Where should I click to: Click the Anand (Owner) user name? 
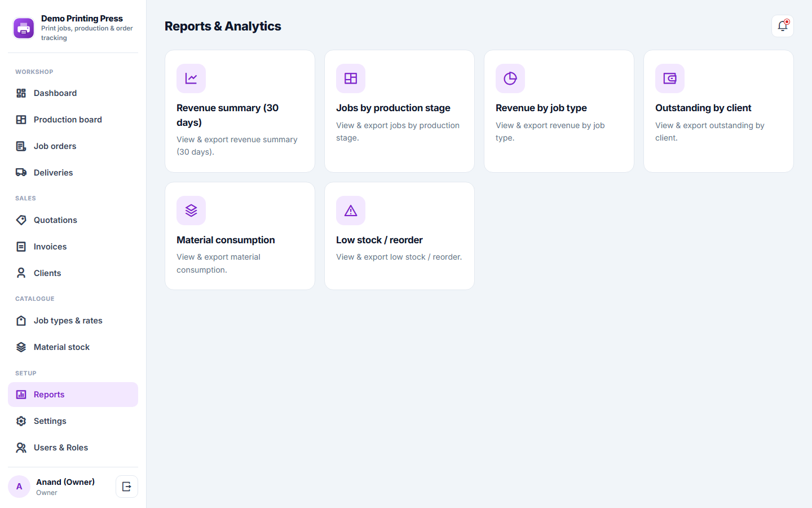tap(65, 482)
